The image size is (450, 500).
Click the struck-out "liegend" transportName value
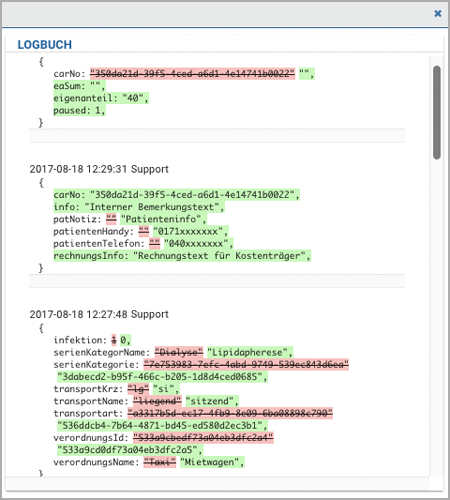tap(157, 401)
